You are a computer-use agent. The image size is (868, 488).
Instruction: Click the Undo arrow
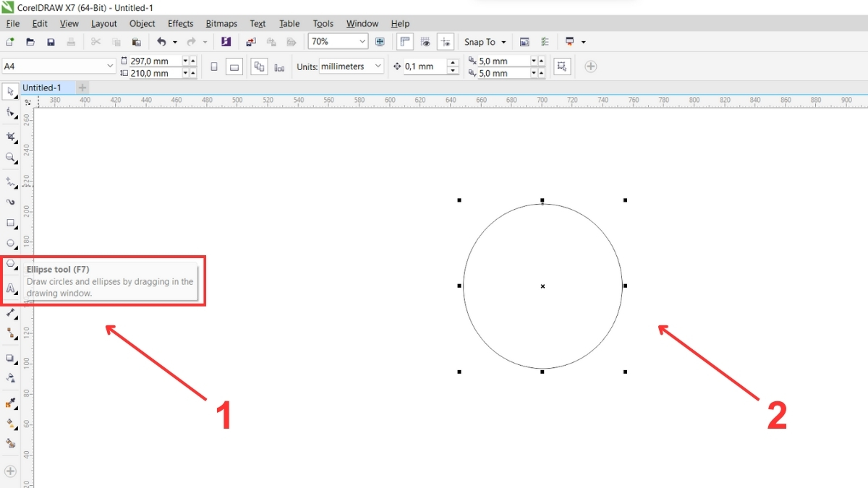tap(161, 42)
